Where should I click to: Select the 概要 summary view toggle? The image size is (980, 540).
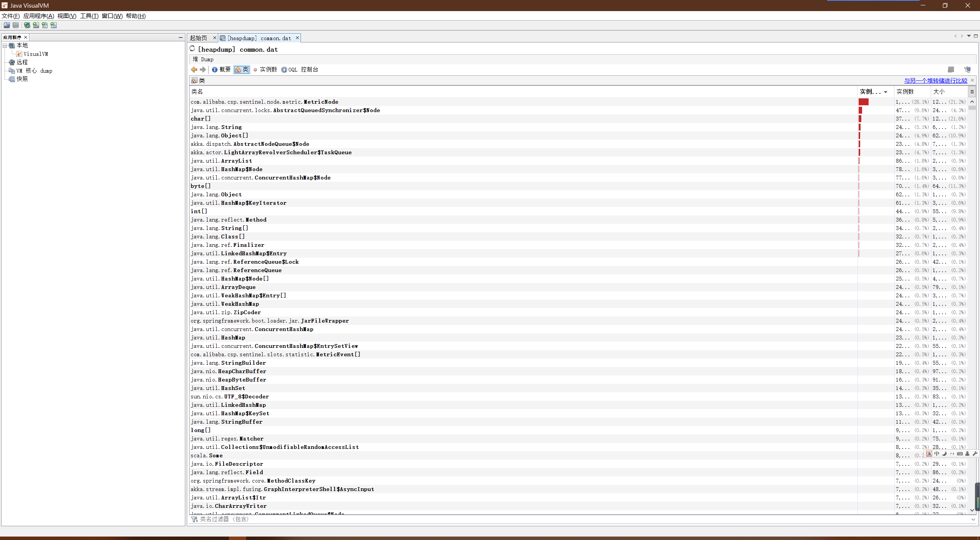221,70
